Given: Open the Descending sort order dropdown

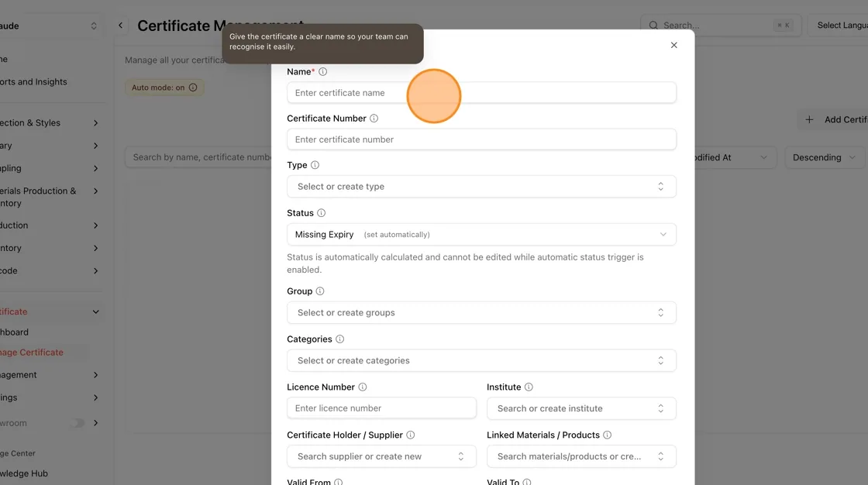Looking at the screenshot, I should [825, 158].
